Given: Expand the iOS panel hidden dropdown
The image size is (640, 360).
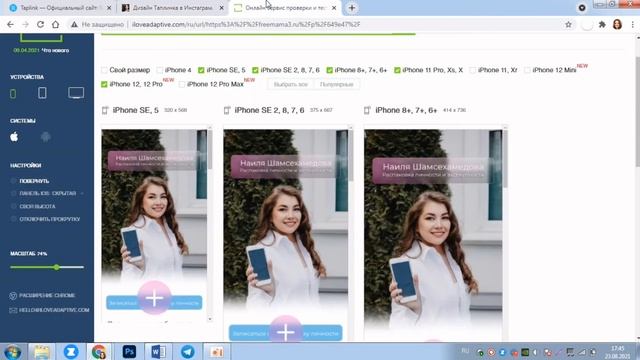Looking at the screenshot, I should [x=82, y=193].
